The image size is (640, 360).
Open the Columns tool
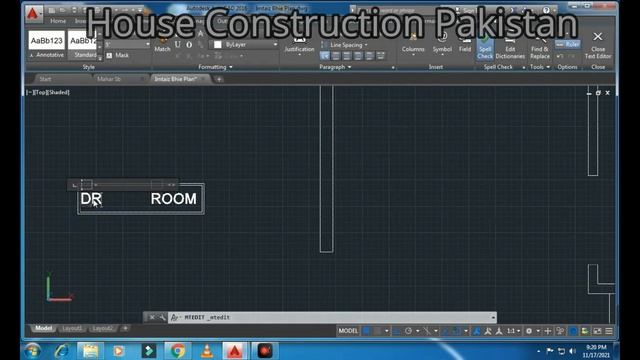[413, 45]
